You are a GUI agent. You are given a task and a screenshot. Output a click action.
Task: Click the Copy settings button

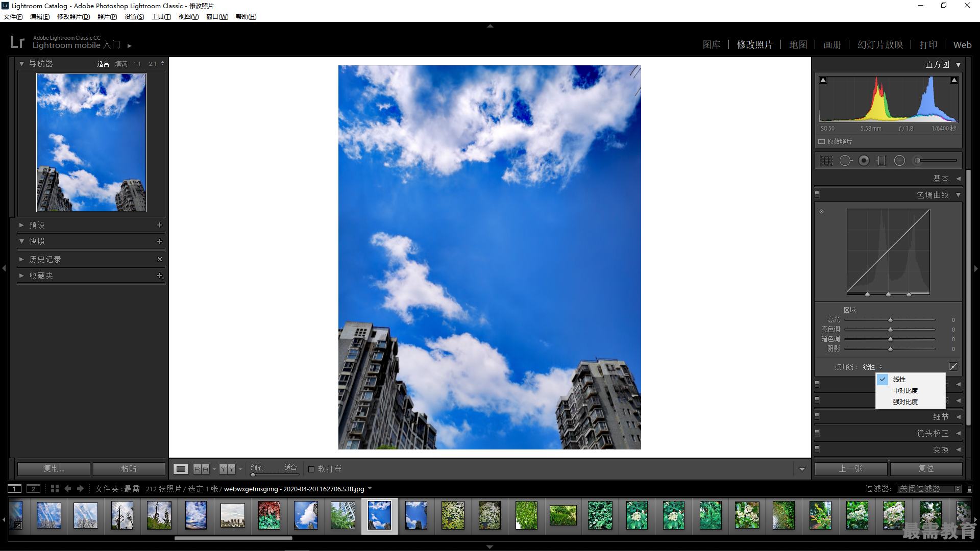click(54, 469)
